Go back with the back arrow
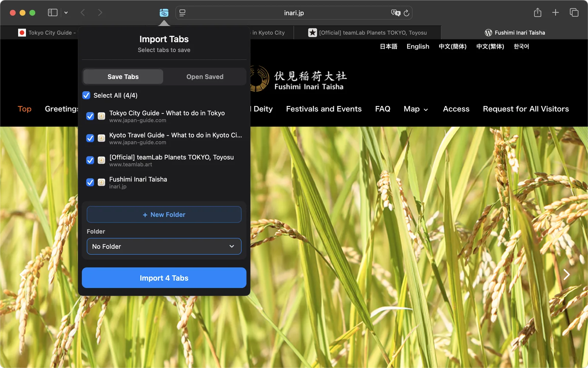Screen dimensions: 588x368 pyautogui.click(x=83, y=13)
